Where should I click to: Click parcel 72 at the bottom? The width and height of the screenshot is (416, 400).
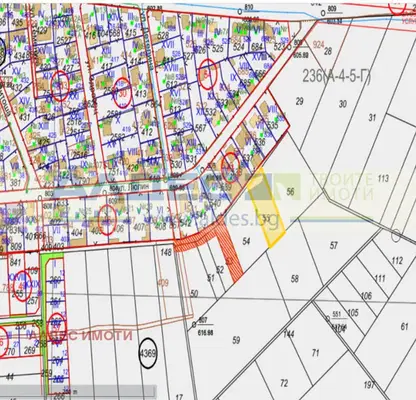coord(284,383)
